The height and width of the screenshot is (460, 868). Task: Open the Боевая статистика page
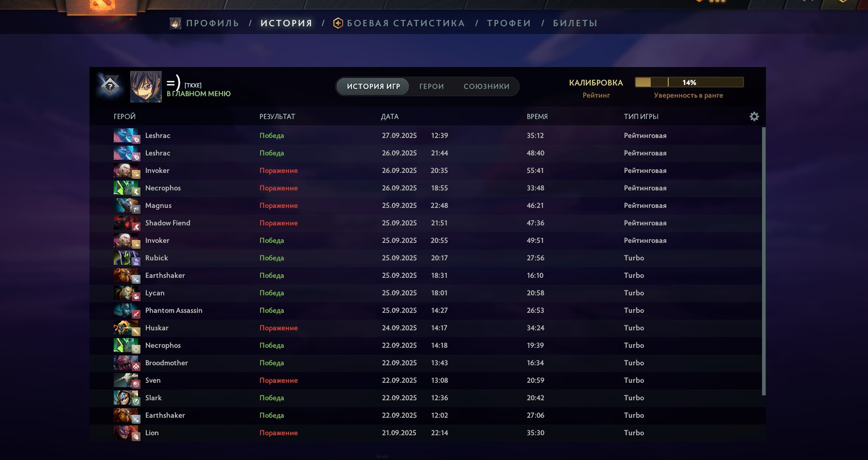click(x=406, y=23)
